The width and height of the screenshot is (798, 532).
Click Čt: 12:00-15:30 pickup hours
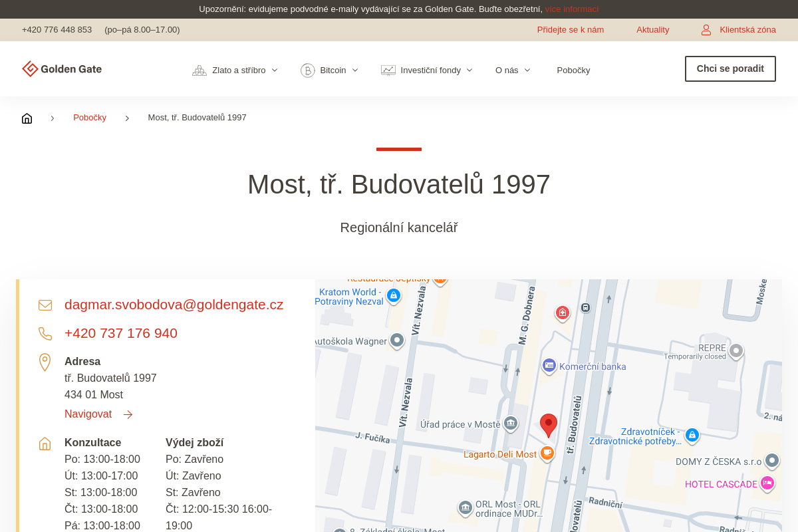(219, 517)
